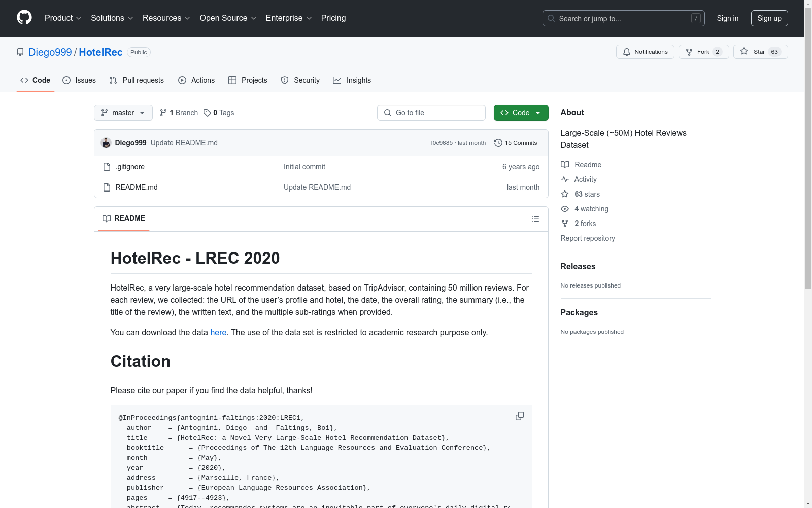Open the HotelRec repository link
Screen dimensions: 812x508
100,52
